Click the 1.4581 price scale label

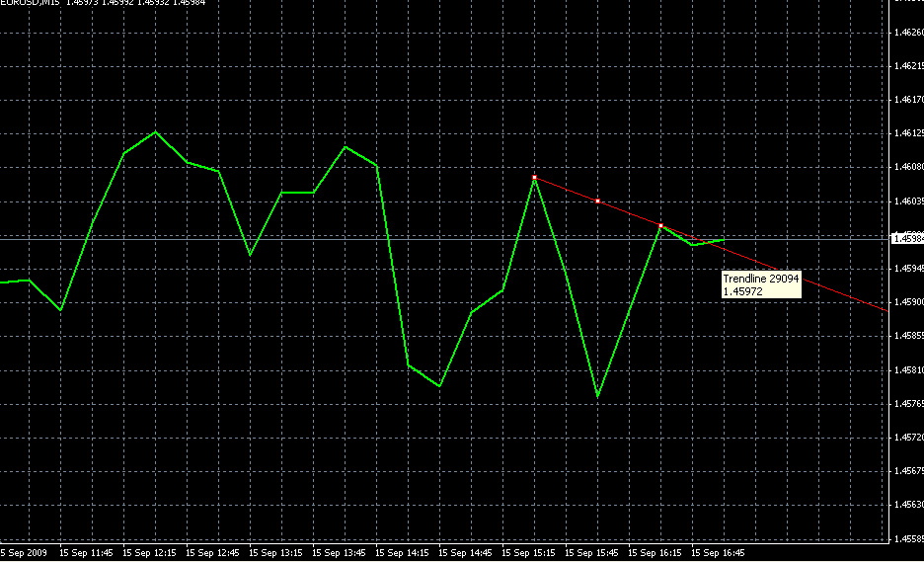908,370
